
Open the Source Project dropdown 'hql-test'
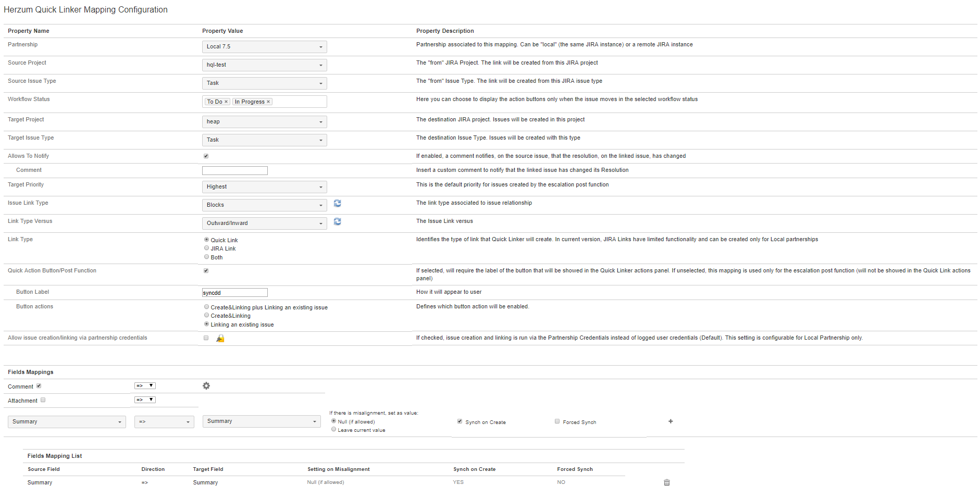(x=264, y=65)
